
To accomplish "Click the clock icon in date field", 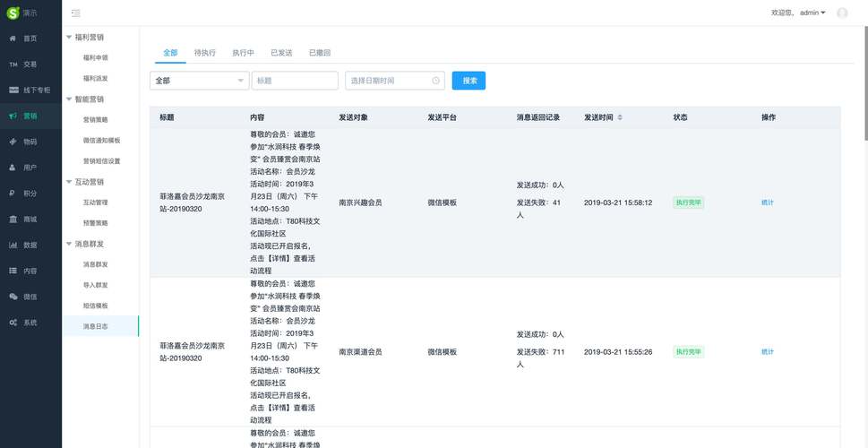I will [435, 81].
